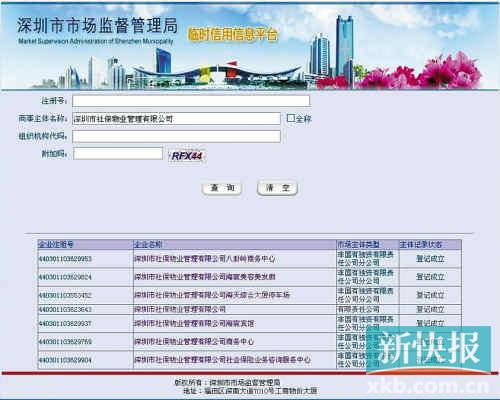500x400 pixels.
Task: Sort by the 企业注册号 column header
Action: click(56, 244)
